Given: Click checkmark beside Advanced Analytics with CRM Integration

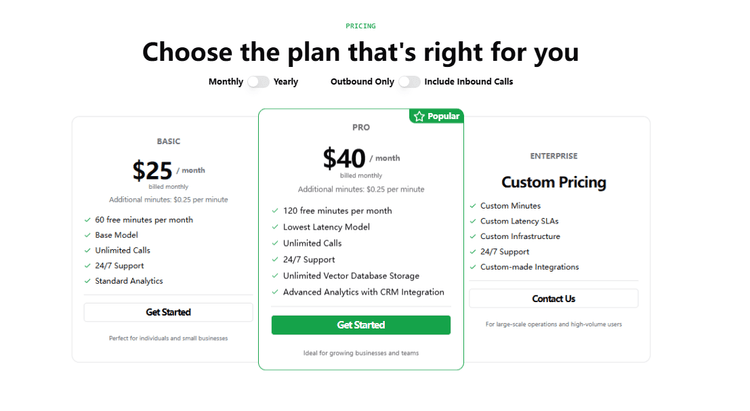Looking at the screenshot, I should pos(275,292).
